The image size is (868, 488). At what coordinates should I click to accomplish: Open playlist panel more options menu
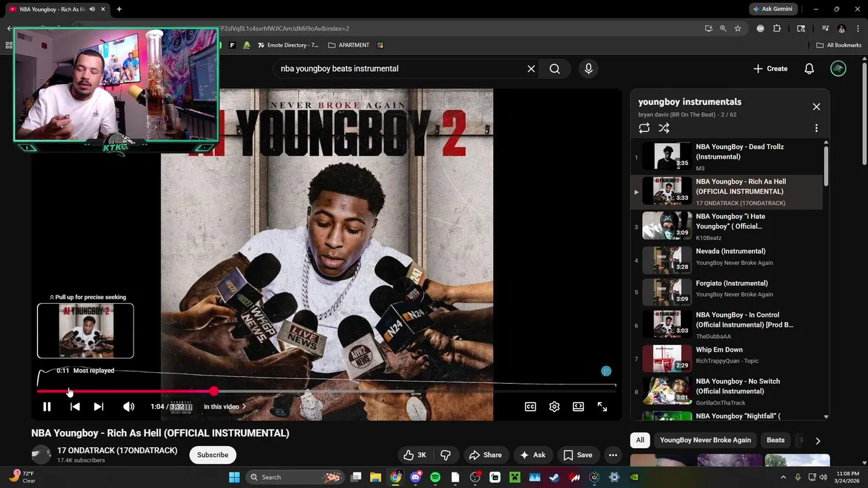[x=816, y=128]
